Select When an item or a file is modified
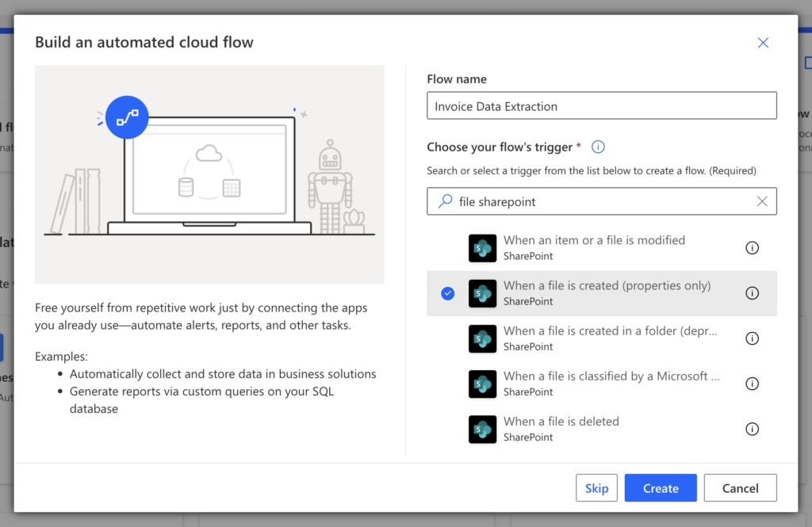812x527 pixels. point(602,248)
